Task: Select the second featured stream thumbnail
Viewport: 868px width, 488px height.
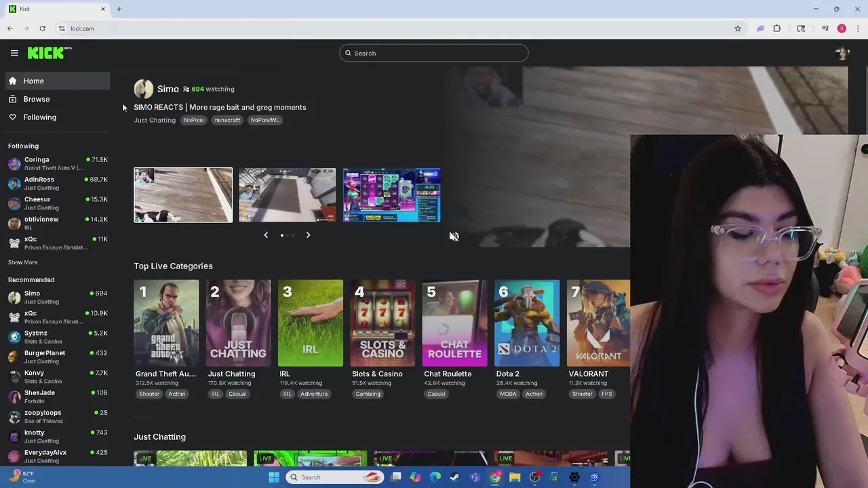Action: point(288,195)
